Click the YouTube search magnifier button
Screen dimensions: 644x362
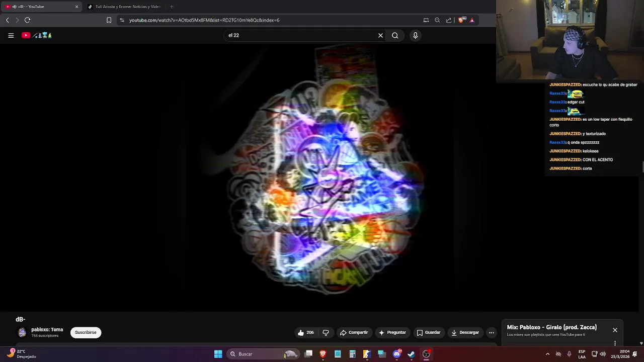[395, 35]
